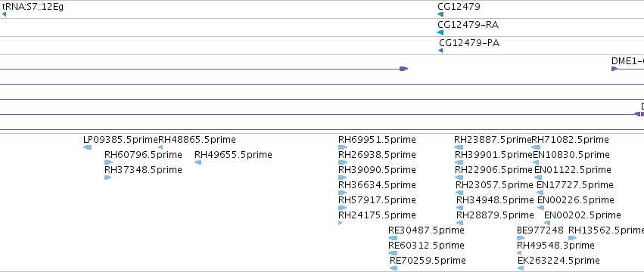Image resolution: width=644 pixels, height=272 pixels.
Task: Click the purple arrow ending first long track
Action: (404, 69)
